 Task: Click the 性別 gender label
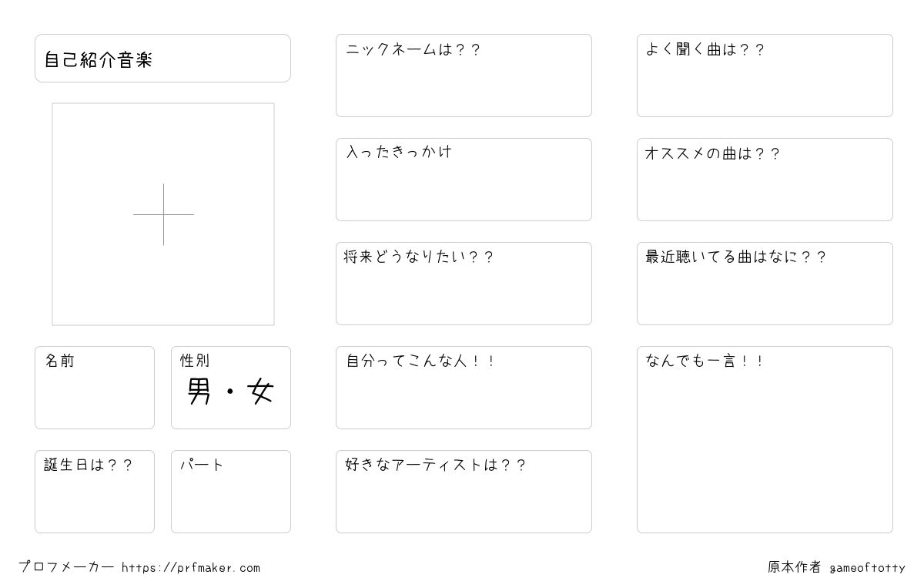(195, 361)
